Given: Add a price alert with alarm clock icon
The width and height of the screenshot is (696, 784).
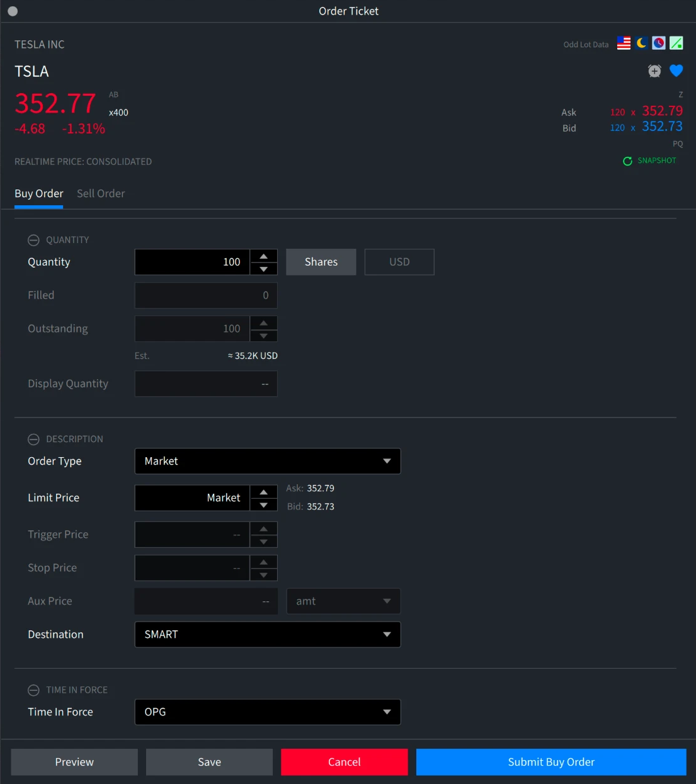Looking at the screenshot, I should (655, 71).
